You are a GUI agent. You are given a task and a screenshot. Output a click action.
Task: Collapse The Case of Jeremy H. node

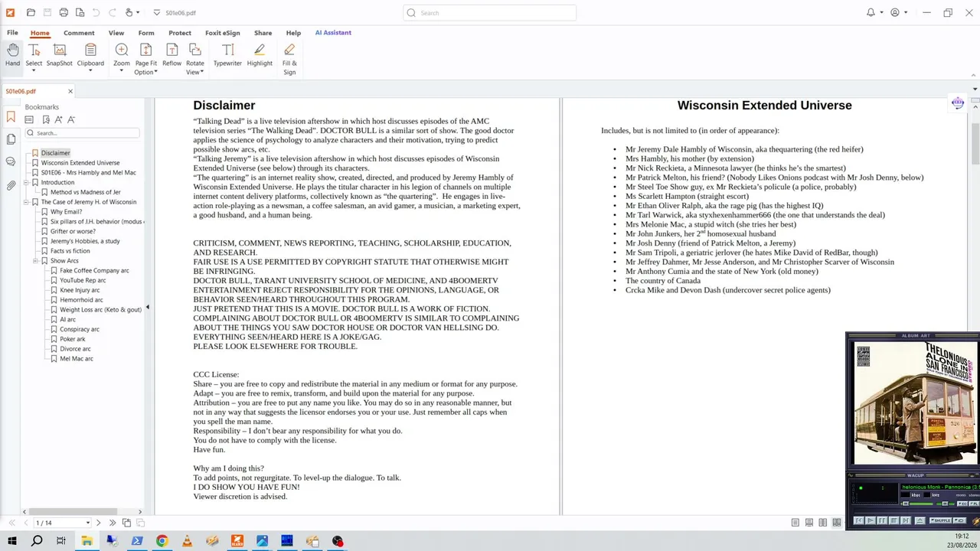(x=25, y=202)
